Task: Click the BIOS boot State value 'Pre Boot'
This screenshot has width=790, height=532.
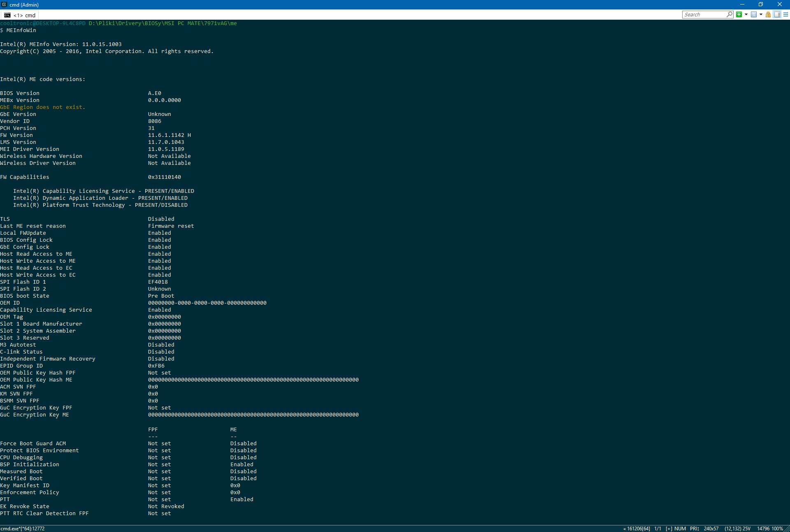Action: [161, 296]
